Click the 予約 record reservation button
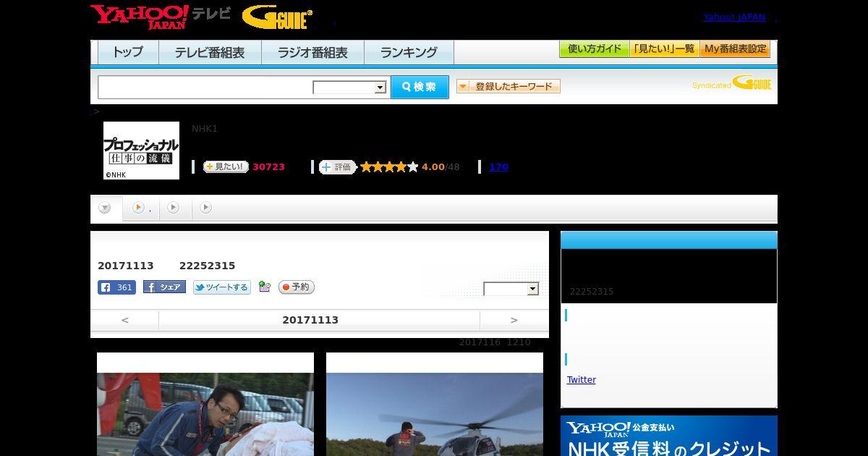868x456 pixels. [x=297, y=287]
